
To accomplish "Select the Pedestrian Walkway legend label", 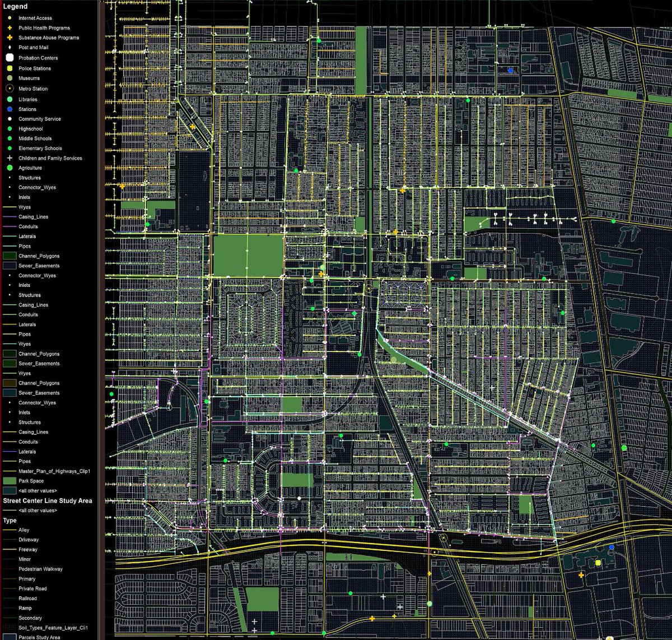I will pos(40,569).
